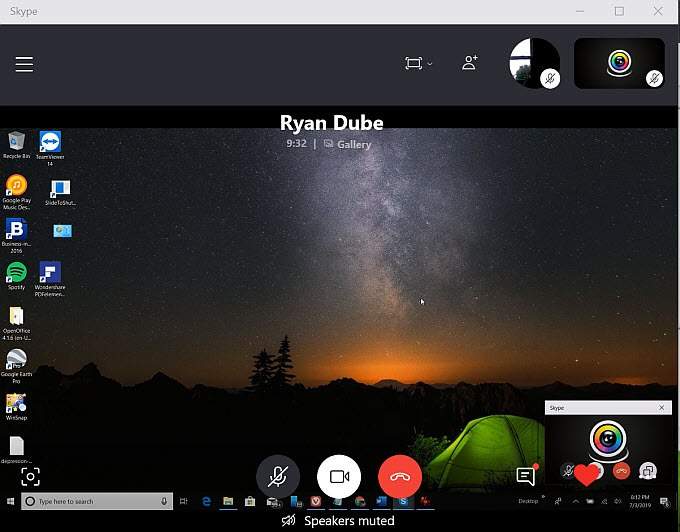
Task: Switch the call view layout icon
Action: pos(413,63)
